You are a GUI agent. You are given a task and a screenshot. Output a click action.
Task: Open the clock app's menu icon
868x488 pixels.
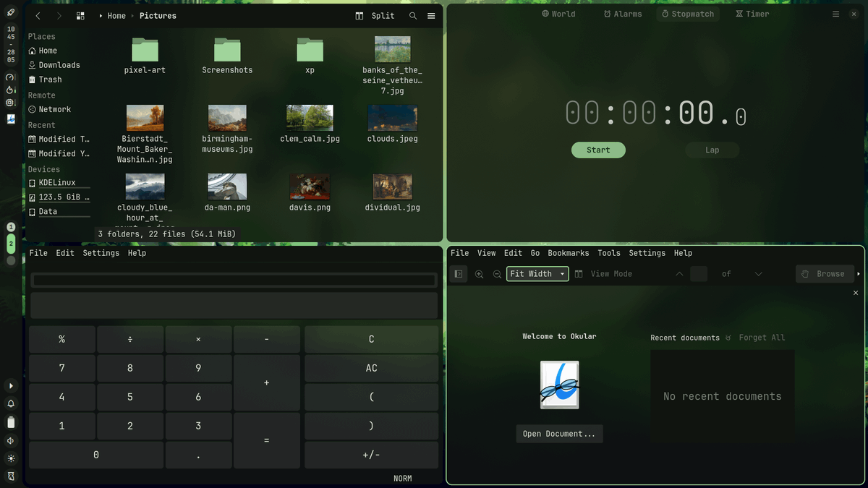[x=836, y=14]
